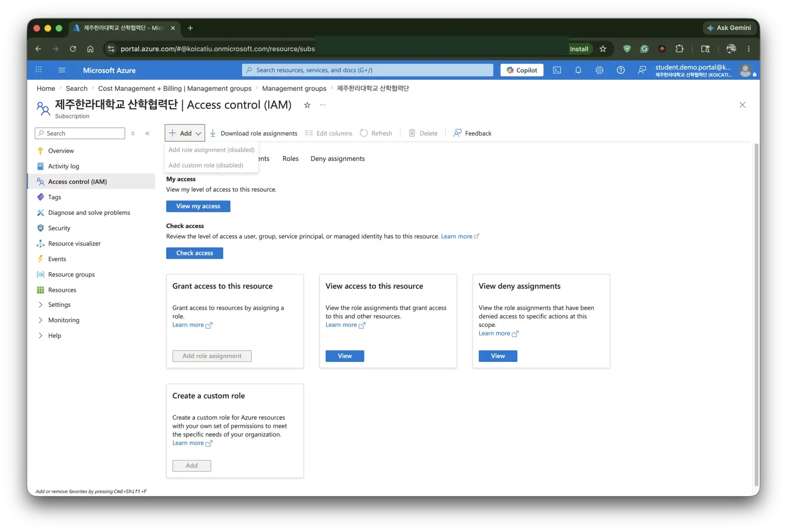
Task: Click the View my access button
Action: (198, 206)
